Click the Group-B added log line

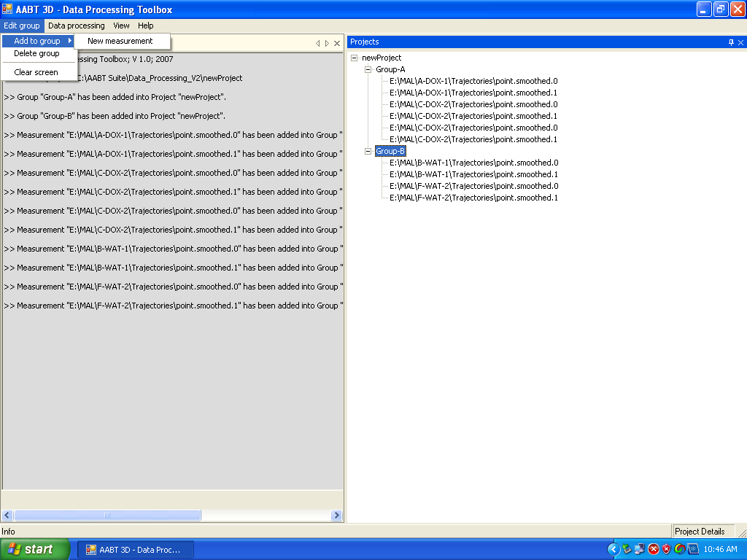tap(115, 116)
